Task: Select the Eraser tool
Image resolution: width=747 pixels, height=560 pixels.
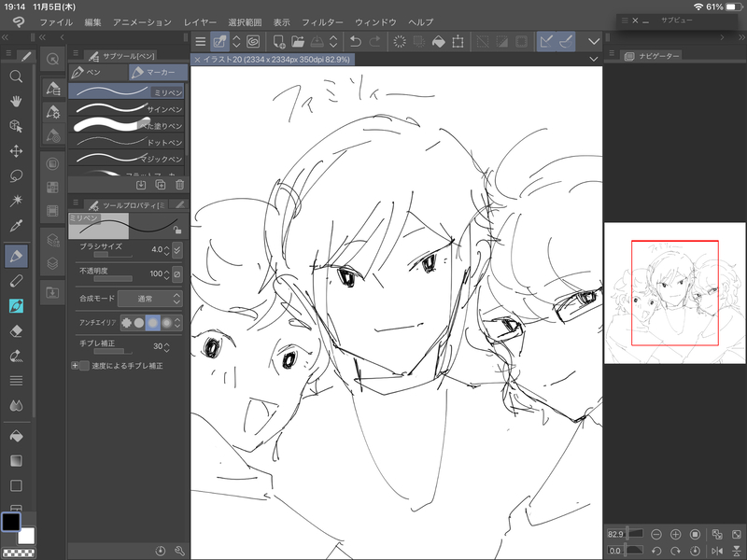Action: coord(16,330)
